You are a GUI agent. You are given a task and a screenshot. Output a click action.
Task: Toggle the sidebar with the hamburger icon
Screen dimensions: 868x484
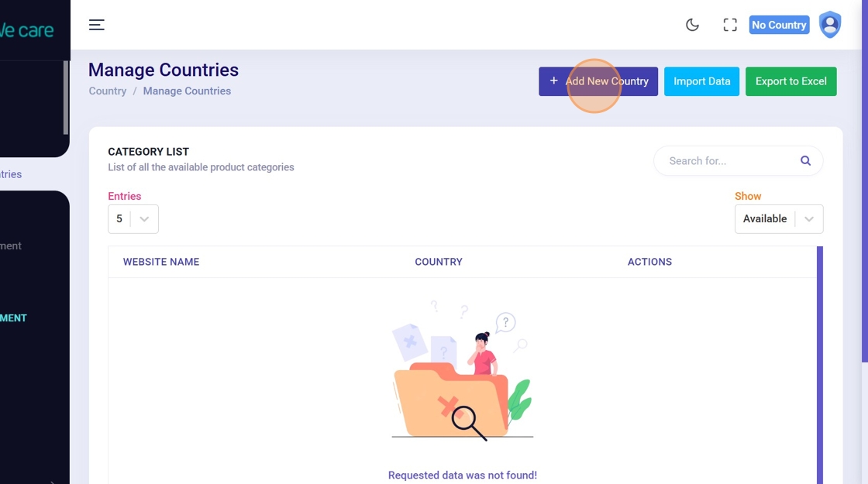pos(96,25)
